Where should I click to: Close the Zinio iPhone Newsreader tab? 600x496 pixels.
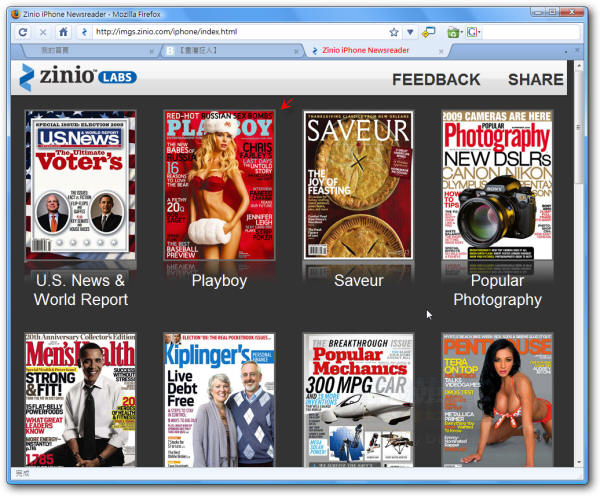pos(441,51)
